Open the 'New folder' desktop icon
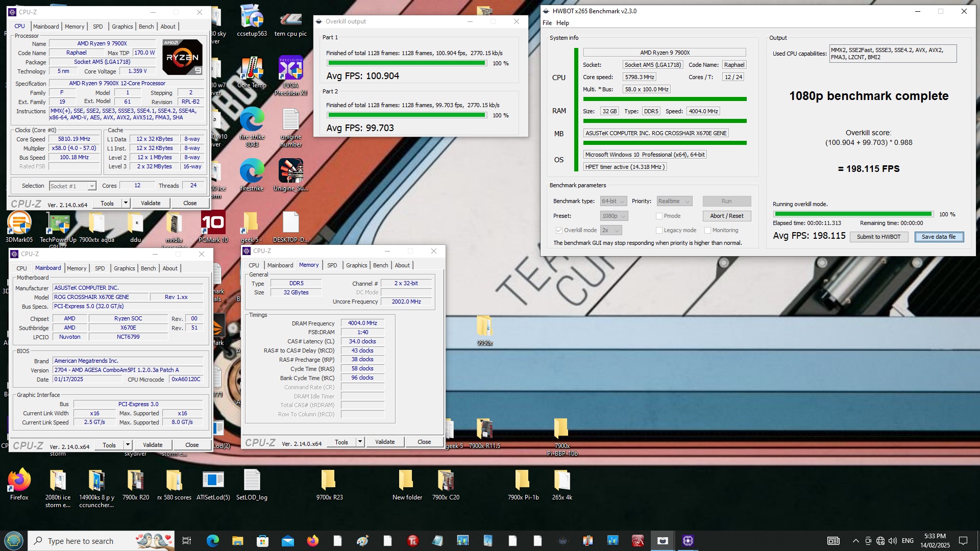The width and height of the screenshot is (980, 551). pos(407,485)
